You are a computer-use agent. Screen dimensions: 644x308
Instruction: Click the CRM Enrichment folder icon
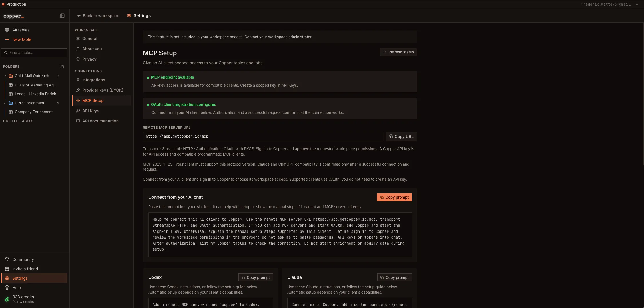point(11,103)
